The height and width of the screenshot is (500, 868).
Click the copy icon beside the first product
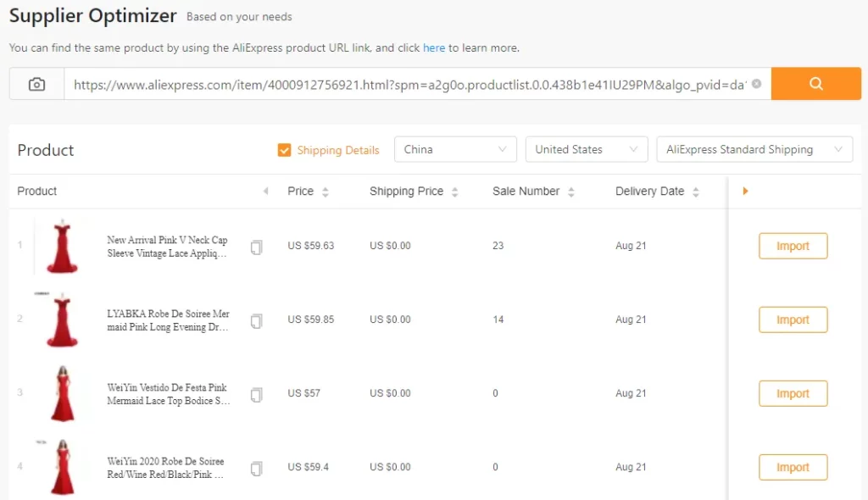click(256, 247)
